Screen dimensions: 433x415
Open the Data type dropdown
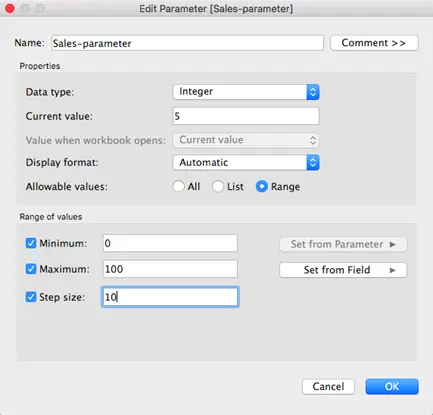pos(246,92)
